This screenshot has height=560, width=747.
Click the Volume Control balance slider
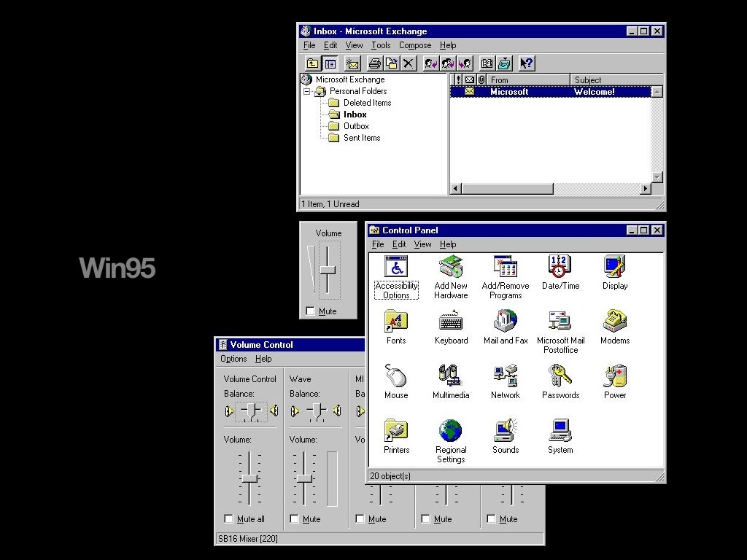point(251,411)
